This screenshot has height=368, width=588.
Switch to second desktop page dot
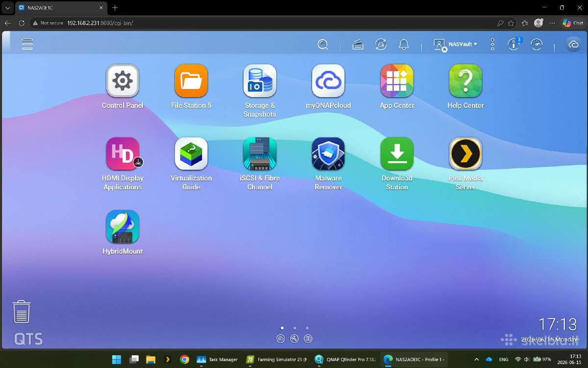click(x=294, y=328)
